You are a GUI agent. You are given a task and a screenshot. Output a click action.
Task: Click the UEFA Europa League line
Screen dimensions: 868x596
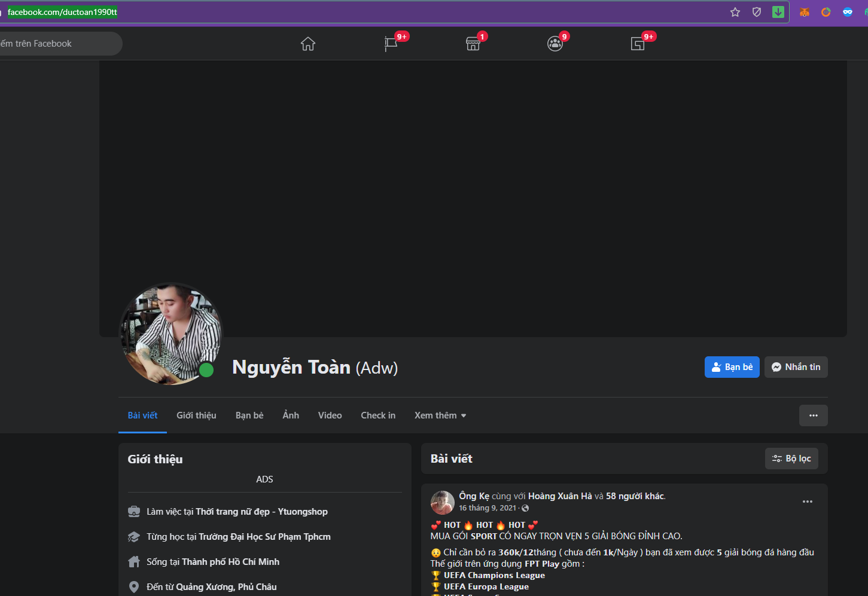(x=486, y=586)
